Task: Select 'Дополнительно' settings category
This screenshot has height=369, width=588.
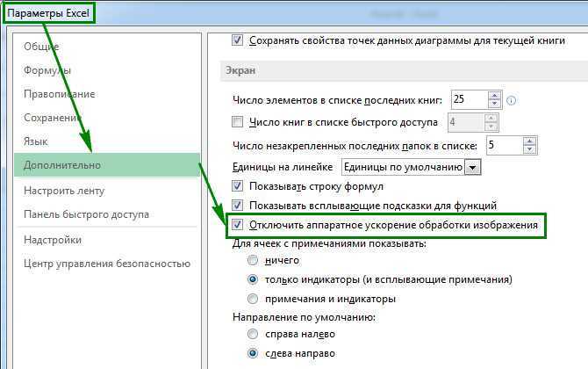Action: coord(107,165)
